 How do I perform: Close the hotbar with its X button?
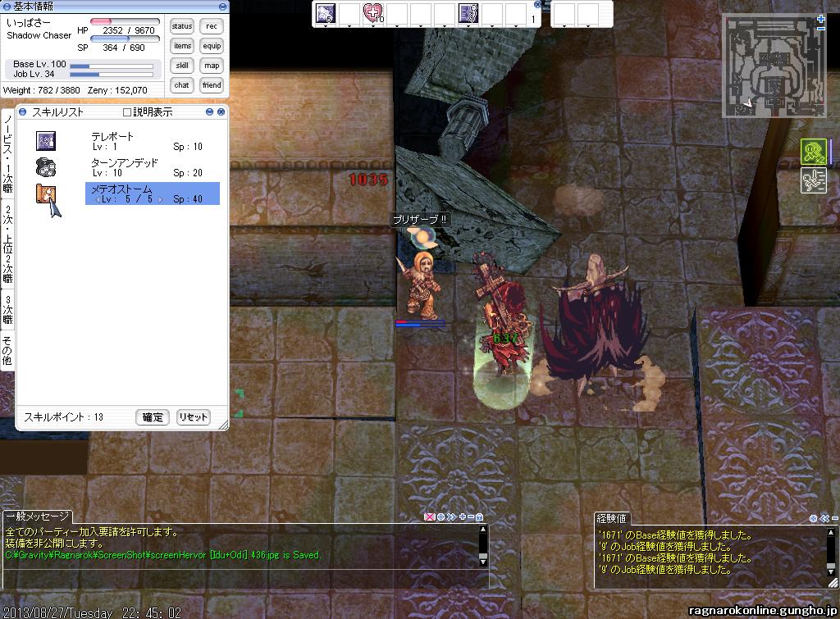537,4
